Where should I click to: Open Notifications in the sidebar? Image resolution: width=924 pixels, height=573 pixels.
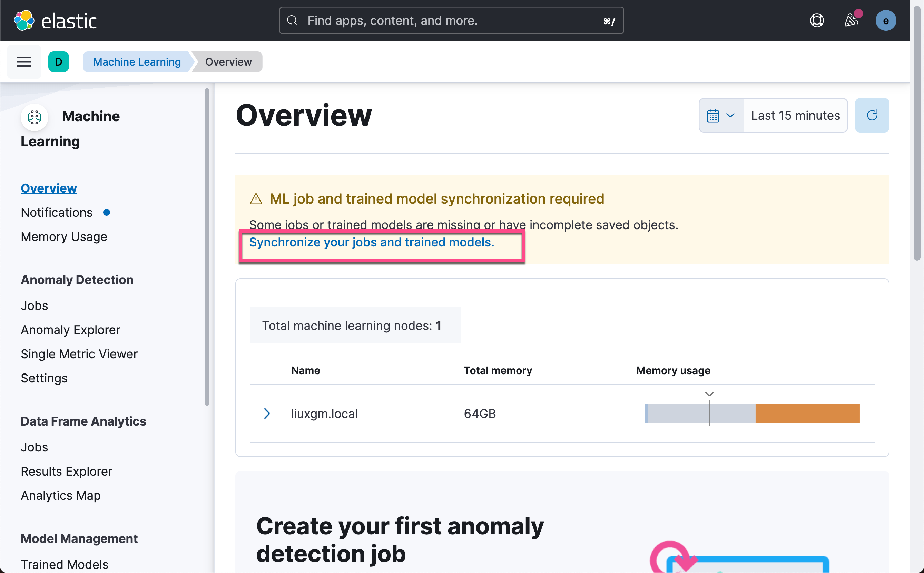[57, 213]
